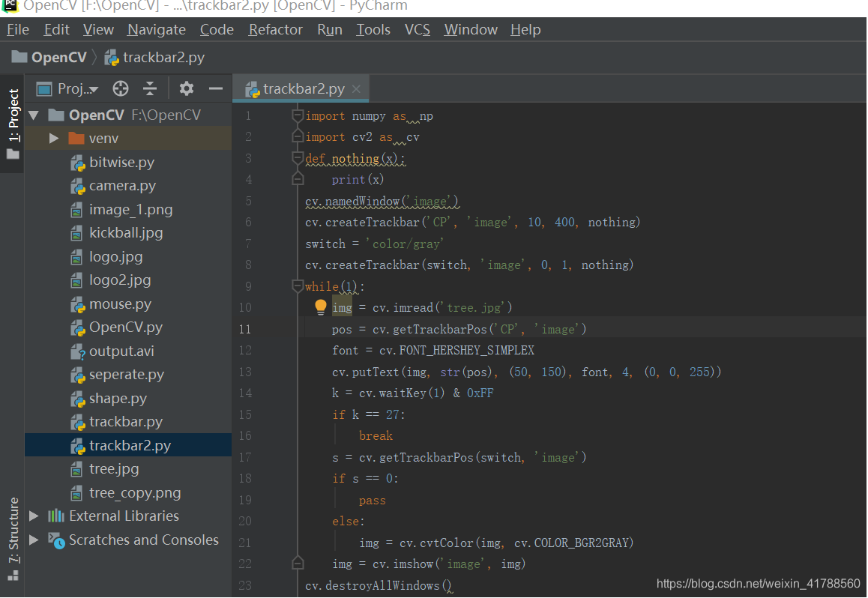Screen dimensions: 868x598
Task: Select image_1.png file icon
Action: pyautogui.click(x=77, y=211)
